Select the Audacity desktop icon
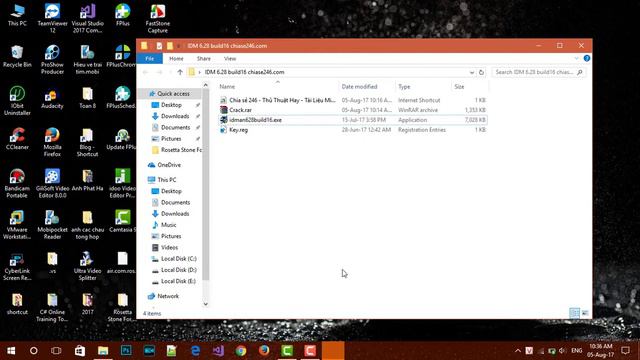This screenshot has height=360, width=640. 52,99
